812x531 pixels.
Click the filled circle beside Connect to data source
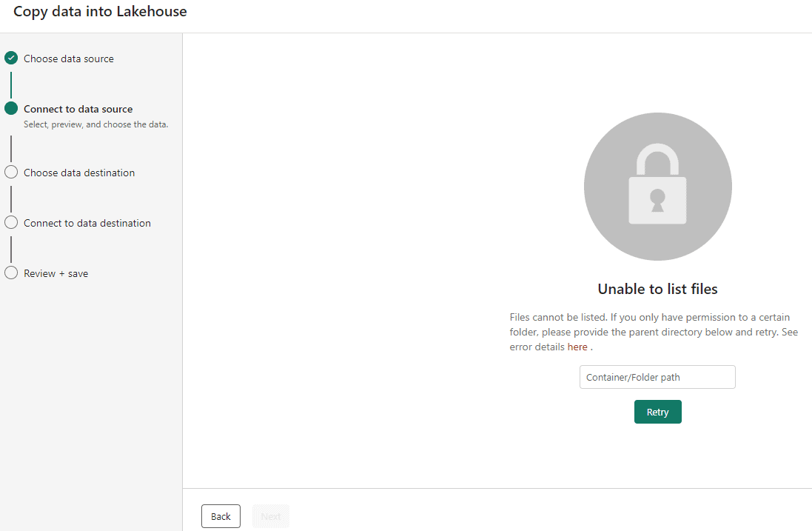click(11, 108)
